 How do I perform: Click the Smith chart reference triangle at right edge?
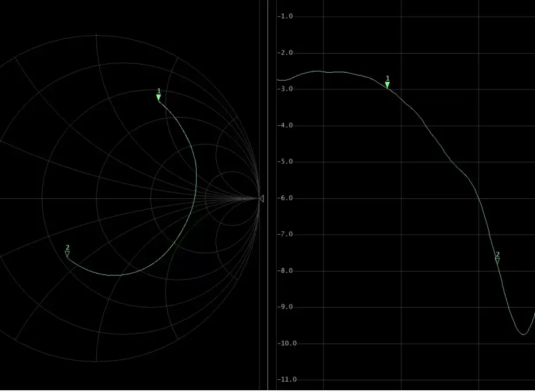pyautogui.click(x=261, y=198)
